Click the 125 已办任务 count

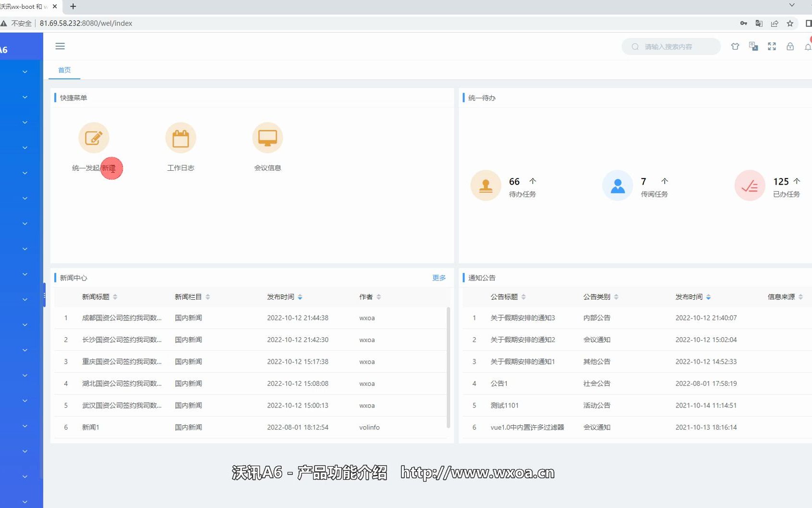(781, 181)
